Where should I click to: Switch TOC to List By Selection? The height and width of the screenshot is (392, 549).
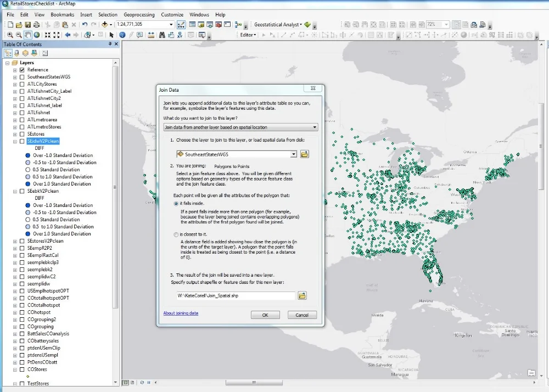pyautogui.click(x=34, y=53)
